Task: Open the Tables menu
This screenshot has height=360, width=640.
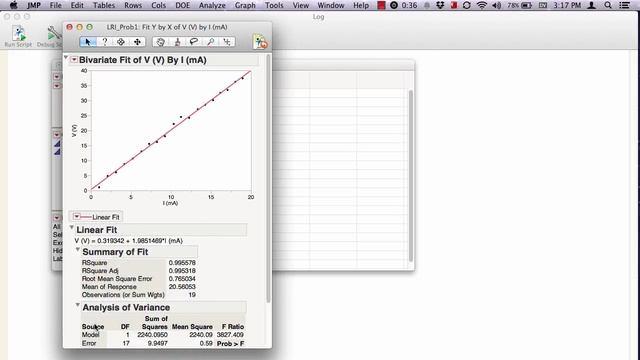Action: coord(104,5)
